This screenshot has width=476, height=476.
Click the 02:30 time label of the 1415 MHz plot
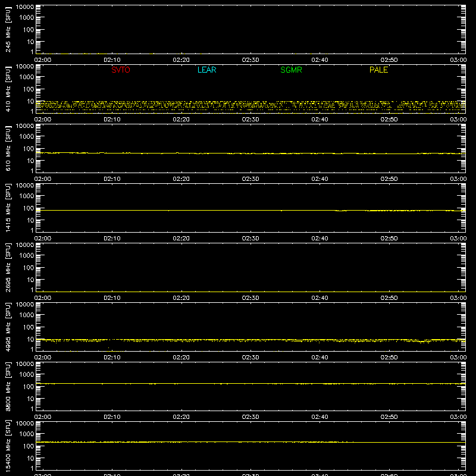pos(250,239)
